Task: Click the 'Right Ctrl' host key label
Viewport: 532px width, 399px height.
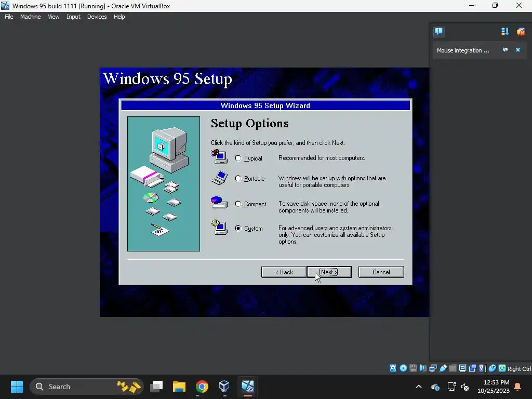Action: click(519, 369)
